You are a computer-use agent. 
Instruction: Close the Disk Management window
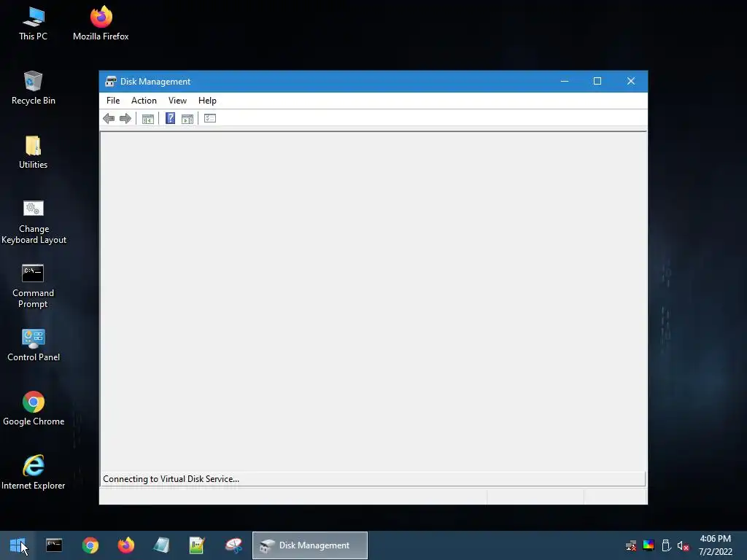click(x=631, y=82)
